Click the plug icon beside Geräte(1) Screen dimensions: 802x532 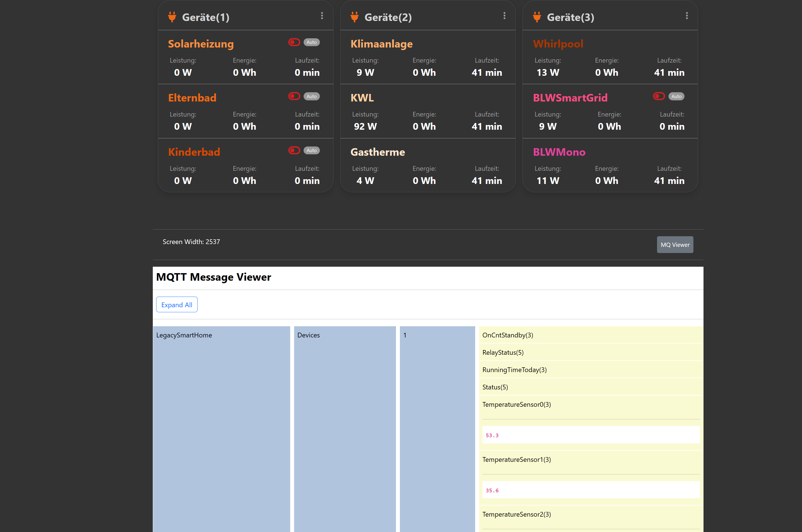[x=172, y=17]
